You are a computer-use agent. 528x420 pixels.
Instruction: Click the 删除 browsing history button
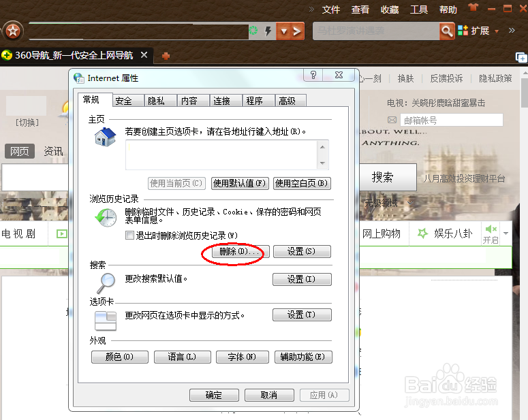click(x=240, y=251)
